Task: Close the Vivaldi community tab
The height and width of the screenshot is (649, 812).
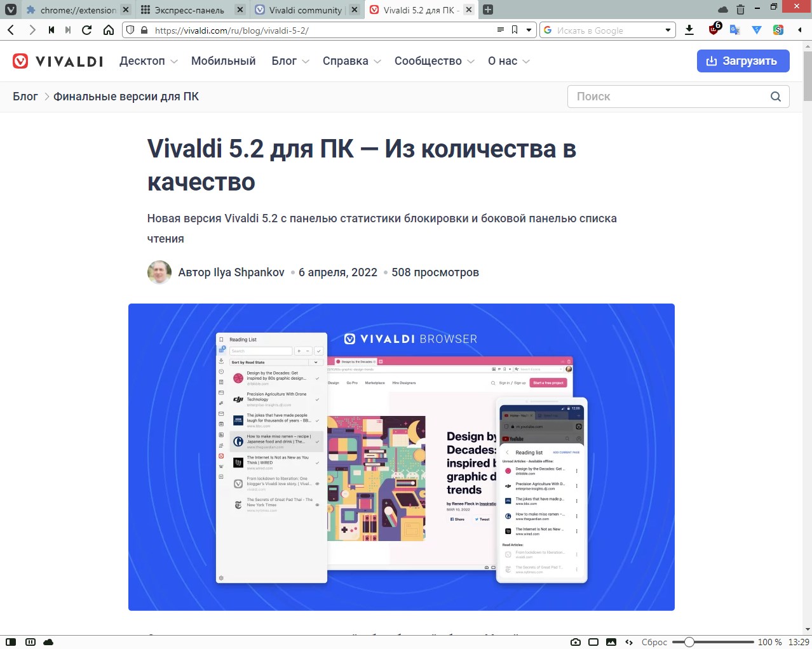Action: pyautogui.click(x=355, y=10)
